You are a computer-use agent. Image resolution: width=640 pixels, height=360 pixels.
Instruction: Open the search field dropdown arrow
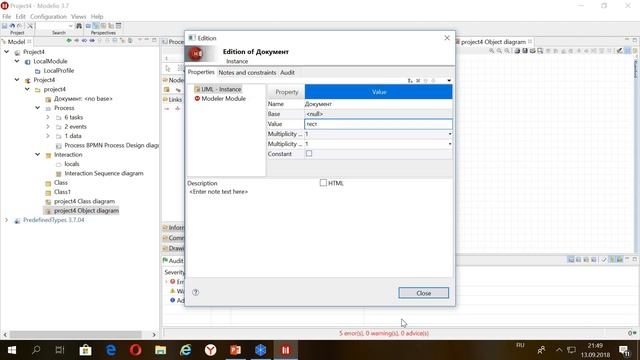tap(71, 26)
